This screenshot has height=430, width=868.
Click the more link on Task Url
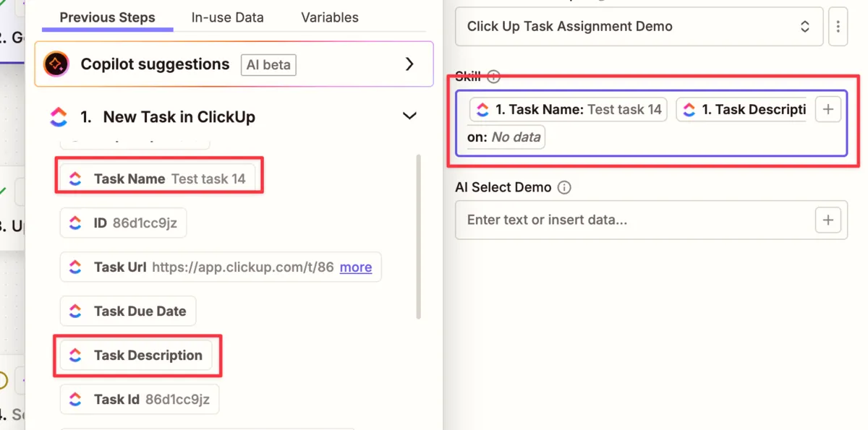coord(355,267)
